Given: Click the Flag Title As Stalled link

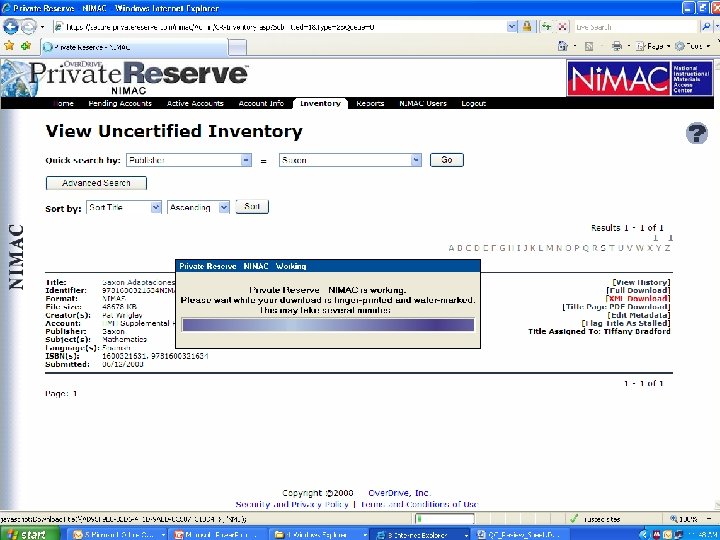Looking at the screenshot, I should pyautogui.click(x=626, y=323).
